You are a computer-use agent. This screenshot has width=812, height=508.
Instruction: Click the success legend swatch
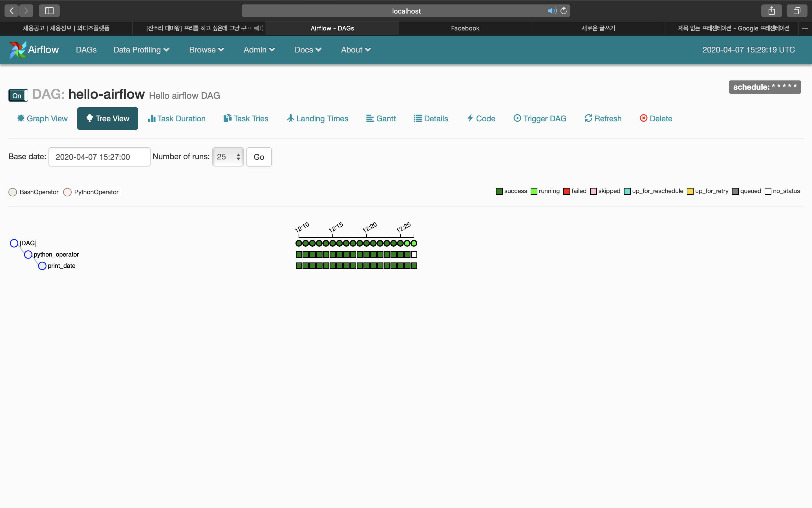click(x=499, y=192)
